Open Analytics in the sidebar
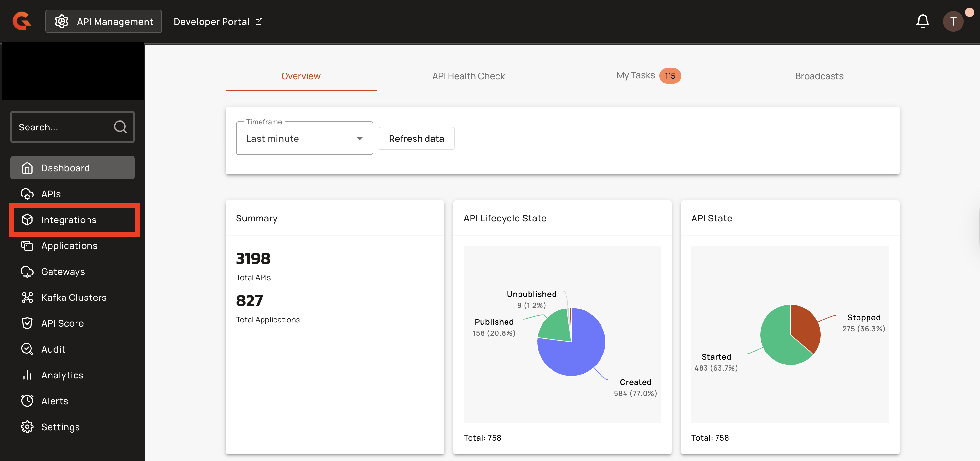980x461 pixels. 62,375
